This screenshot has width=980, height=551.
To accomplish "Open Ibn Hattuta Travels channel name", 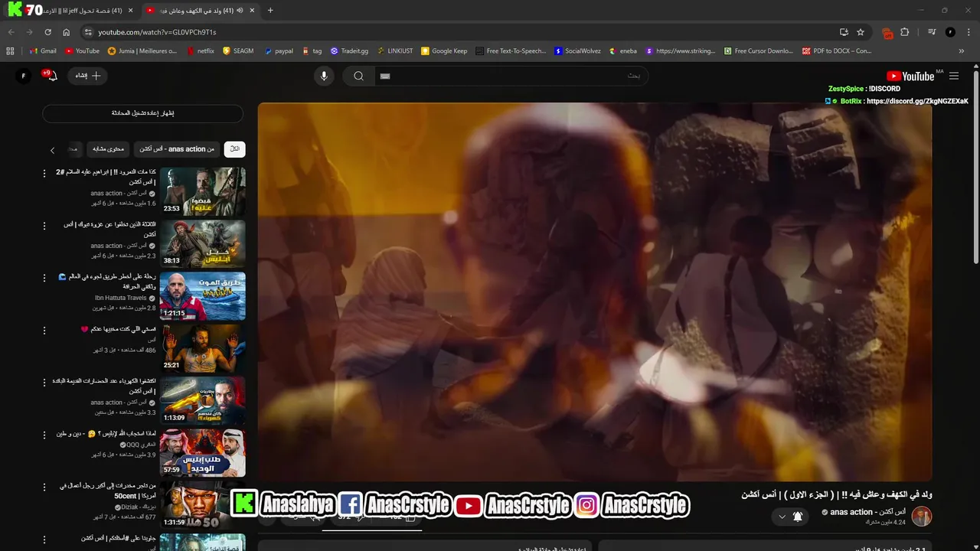I will click(x=120, y=298).
